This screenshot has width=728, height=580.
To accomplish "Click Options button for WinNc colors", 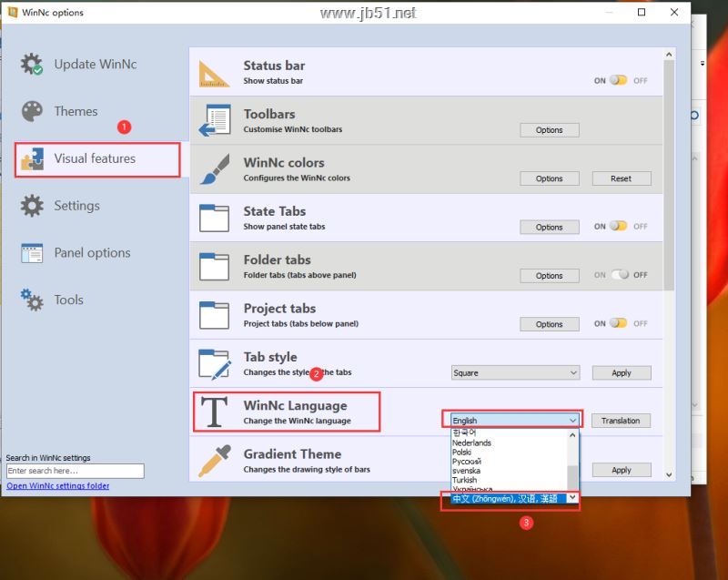I will click(550, 178).
